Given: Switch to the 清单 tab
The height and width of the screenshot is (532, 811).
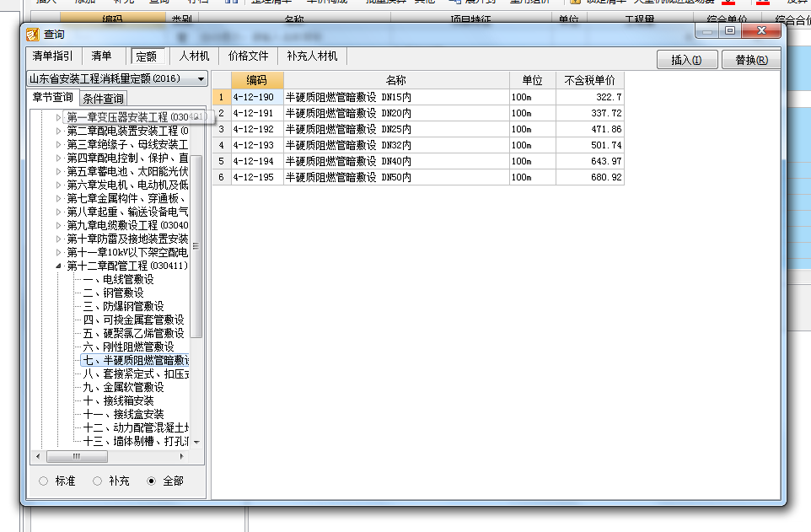Looking at the screenshot, I should 101,56.
